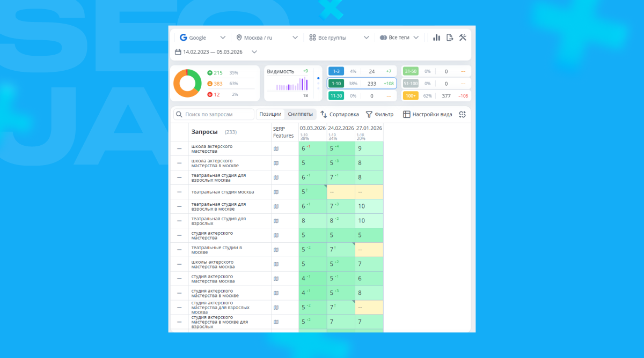644x358 pixels.
Task: Click query студия актерского мастерства в москве
Action: coord(215,293)
